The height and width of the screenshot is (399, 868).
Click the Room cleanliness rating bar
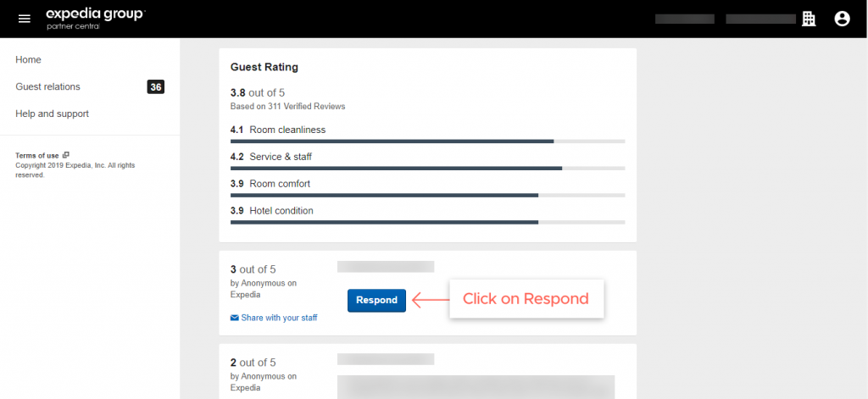pyautogui.click(x=428, y=141)
